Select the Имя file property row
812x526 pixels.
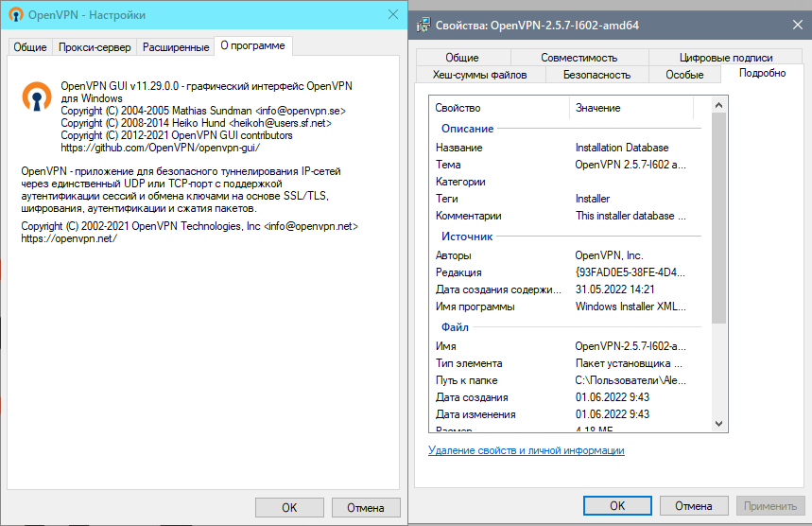coord(568,346)
